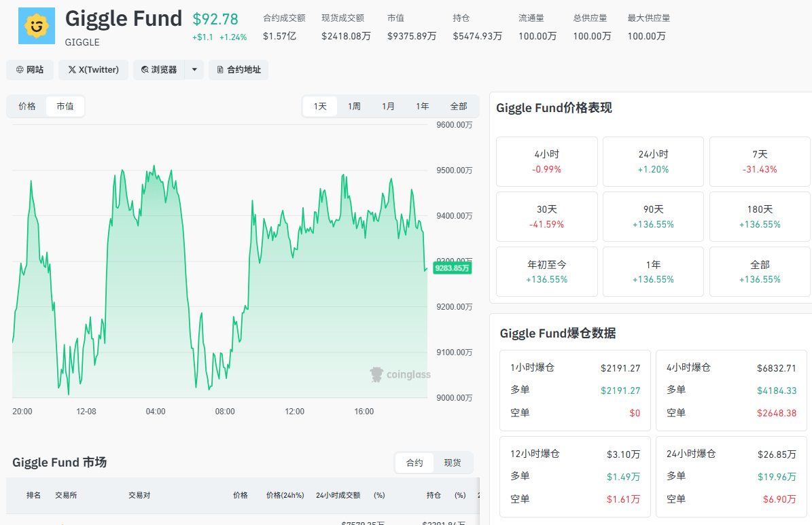Click the 1小时爆仓 total $2191.27
The height and width of the screenshot is (525, 812).
(620, 368)
